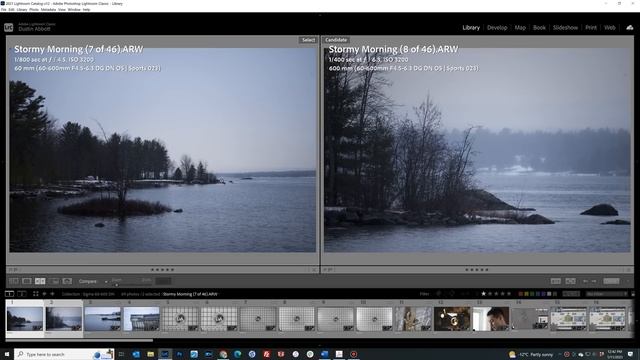Open the notification center icon
This screenshot has height=360, width=640.
click(631, 354)
